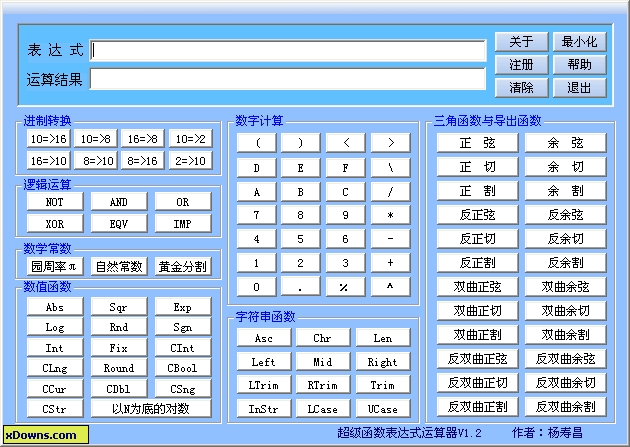630x447 pixels.
Task: Exit via the 退出 button
Action: [579, 88]
